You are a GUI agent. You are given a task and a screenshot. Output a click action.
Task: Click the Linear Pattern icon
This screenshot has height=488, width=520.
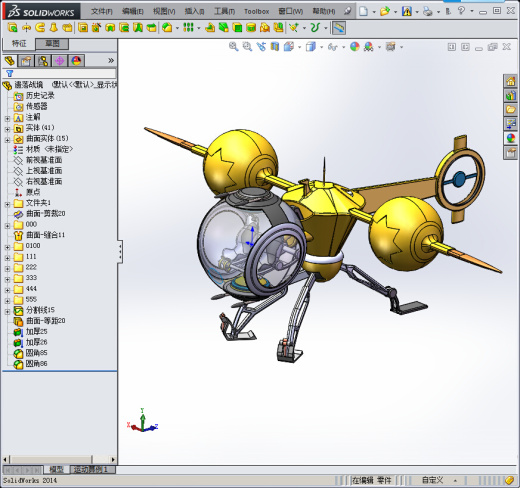pos(188,28)
